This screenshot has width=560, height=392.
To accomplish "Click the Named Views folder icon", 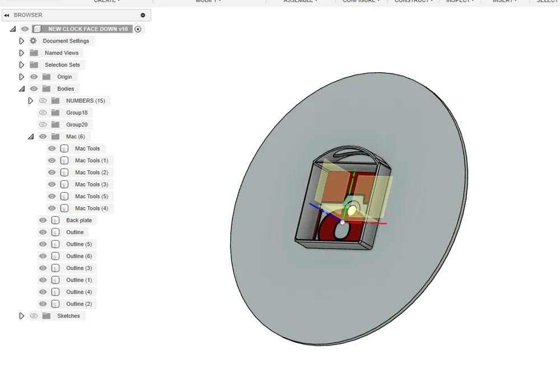I will pos(34,53).
